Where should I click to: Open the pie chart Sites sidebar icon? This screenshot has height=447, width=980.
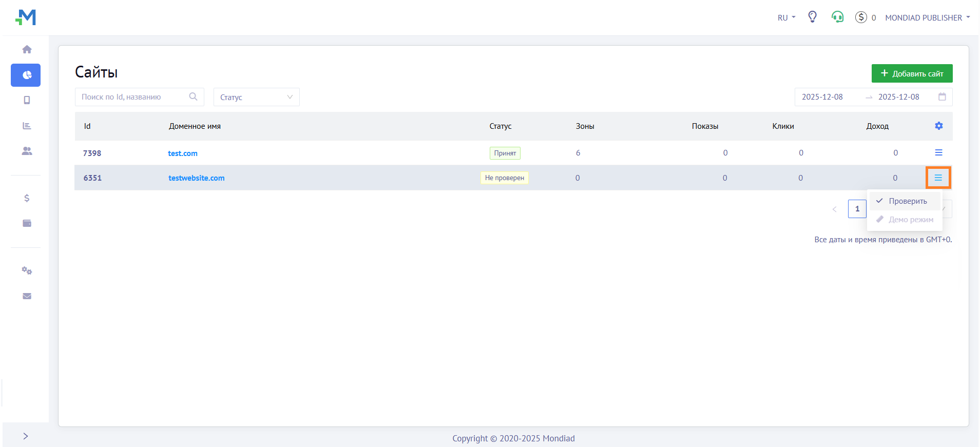click(26, 75)
